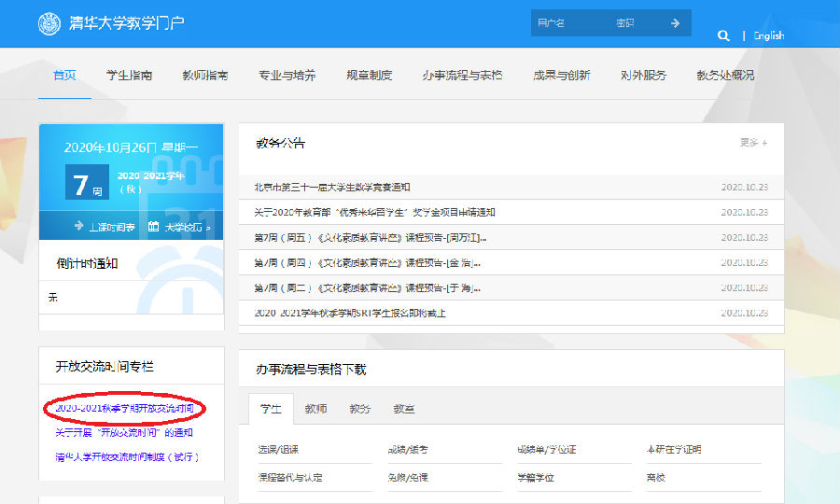Open the 教师指南 menu
The height and width of the screenshot is (504, 840).
[x=205, y=76]
